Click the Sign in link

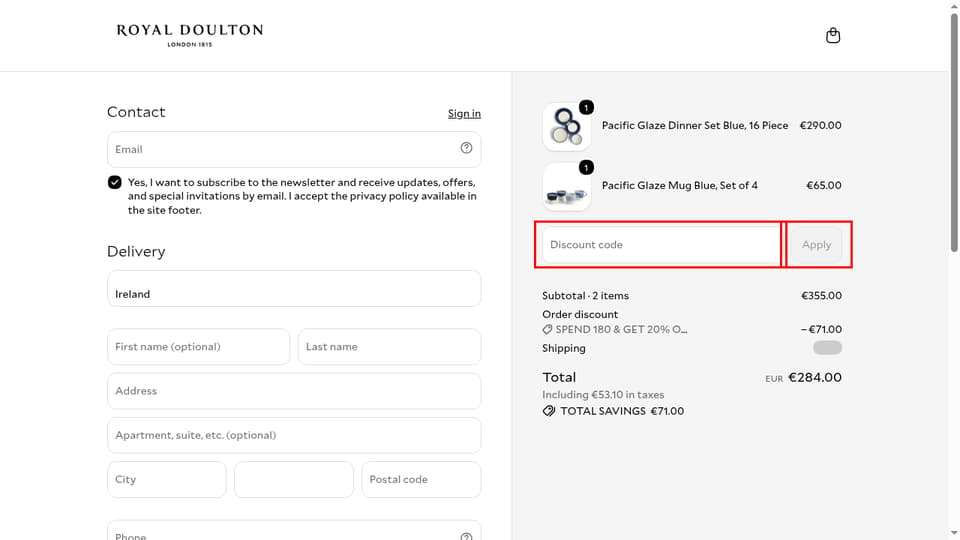(x=464, y=113)
